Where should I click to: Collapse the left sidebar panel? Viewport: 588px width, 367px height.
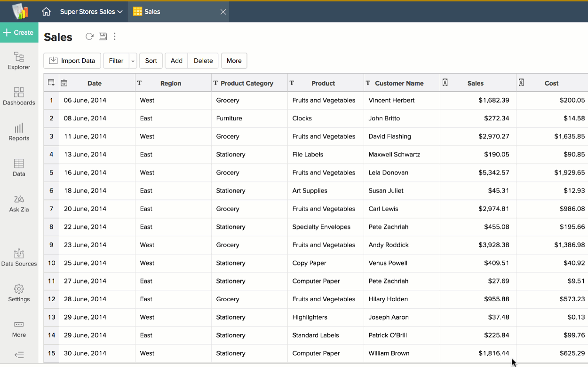click(x=19, y=355)
